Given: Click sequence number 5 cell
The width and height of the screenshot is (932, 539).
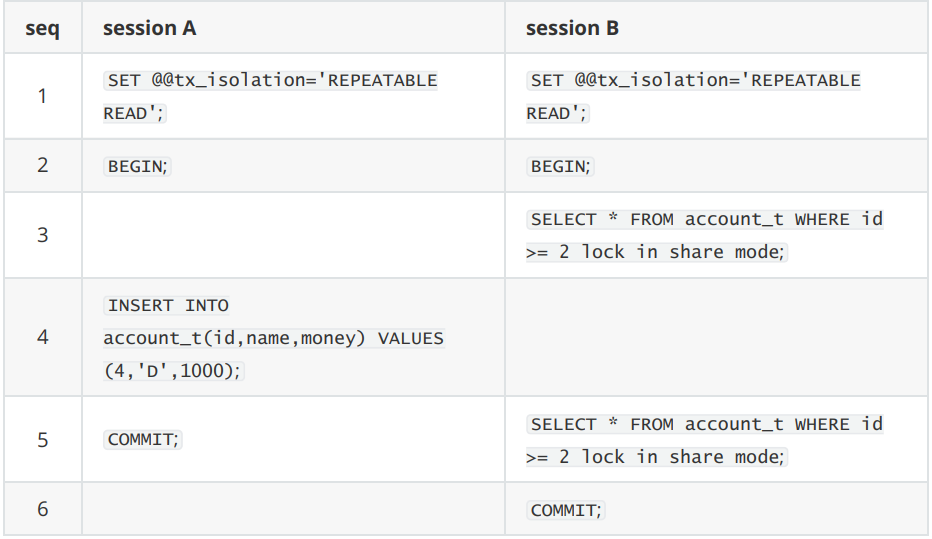Looking at the screenshot, I should click(43, 439).
